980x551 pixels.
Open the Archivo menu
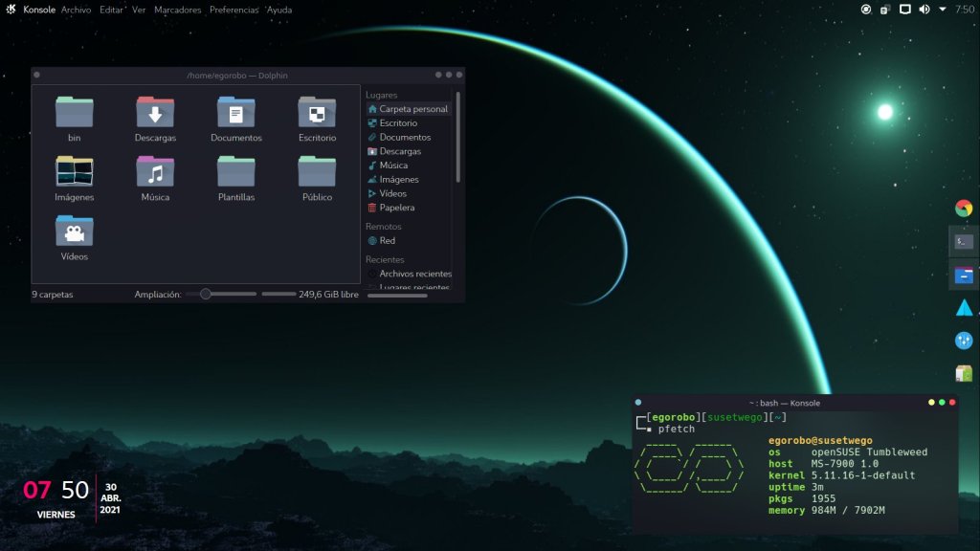point(77,10)
